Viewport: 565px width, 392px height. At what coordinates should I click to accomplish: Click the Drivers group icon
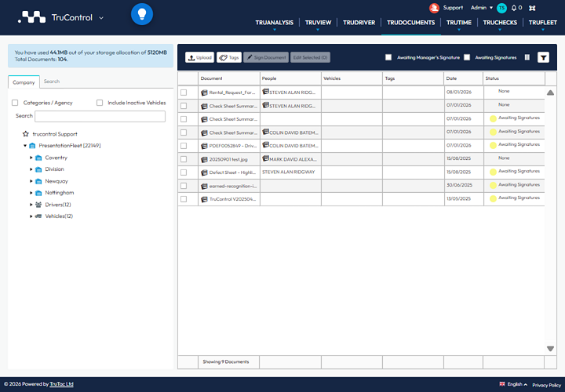click(x=38, y=205)
